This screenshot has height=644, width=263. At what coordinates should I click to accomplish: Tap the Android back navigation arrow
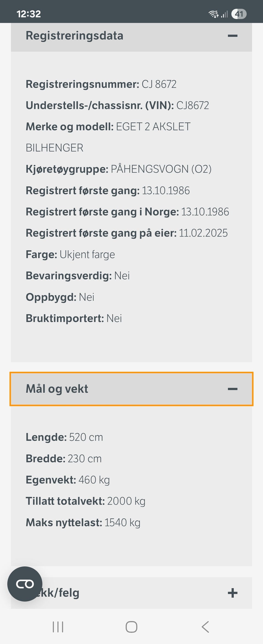[x=205, y=627]
